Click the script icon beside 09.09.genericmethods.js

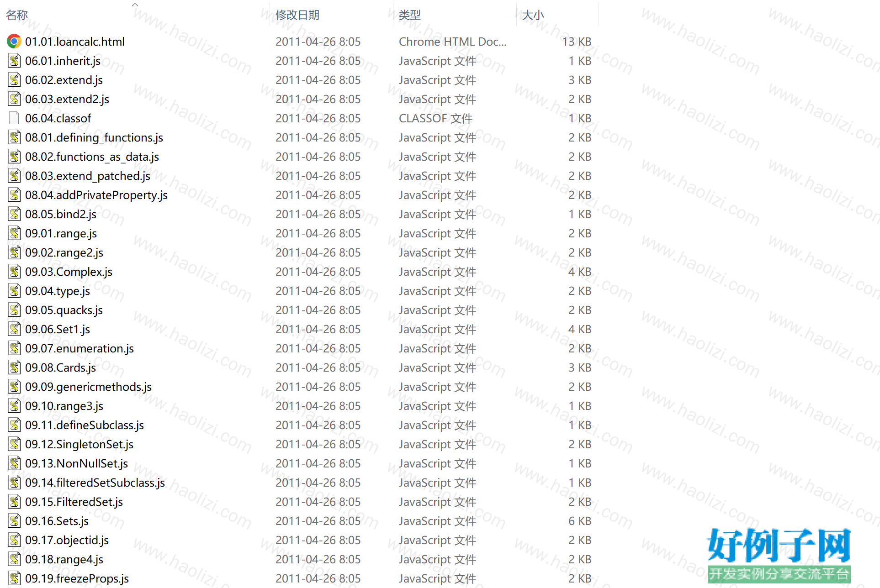[15, 387]
